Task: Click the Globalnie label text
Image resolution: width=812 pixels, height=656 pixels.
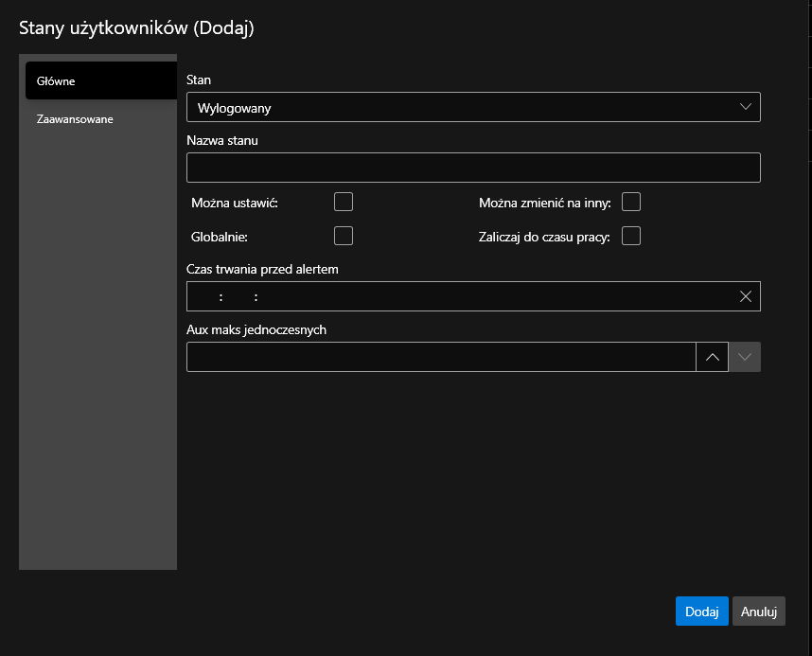Action: (219, 237)
